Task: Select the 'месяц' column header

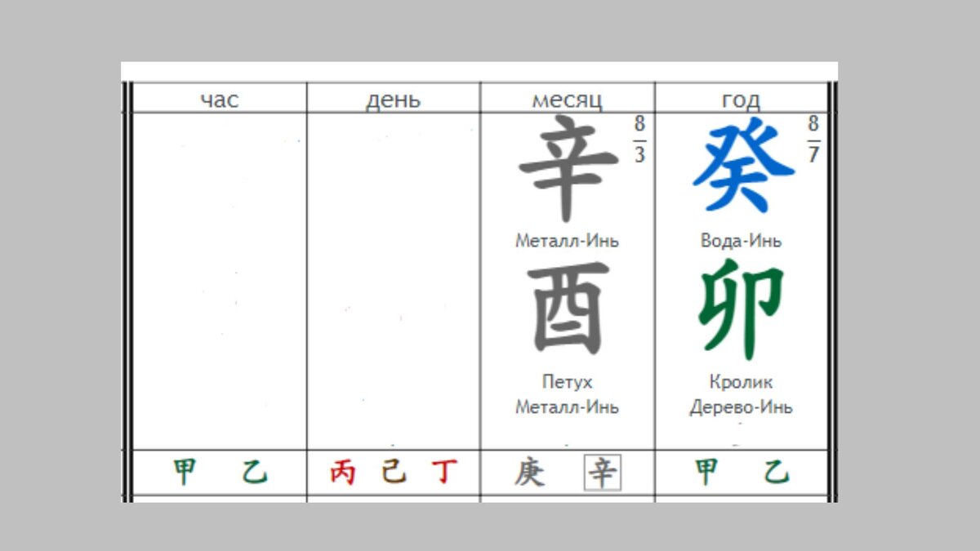Action: (x=567, y=100)
